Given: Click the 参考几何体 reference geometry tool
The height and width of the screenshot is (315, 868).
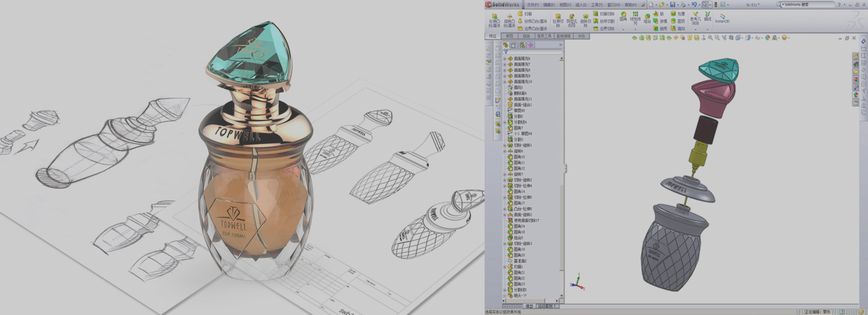Looking at the screenshot, I should coord(696,18).
